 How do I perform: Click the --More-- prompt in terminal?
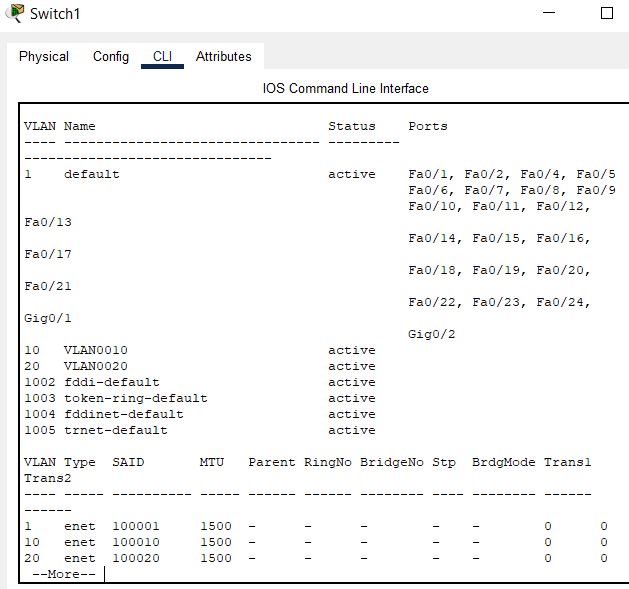[64, 574]
